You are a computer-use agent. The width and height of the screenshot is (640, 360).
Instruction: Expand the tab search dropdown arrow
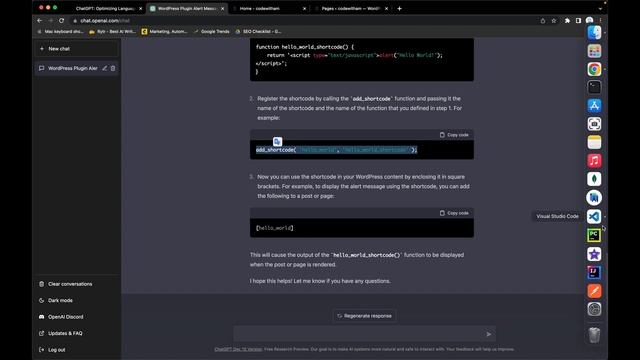point(600,8)
